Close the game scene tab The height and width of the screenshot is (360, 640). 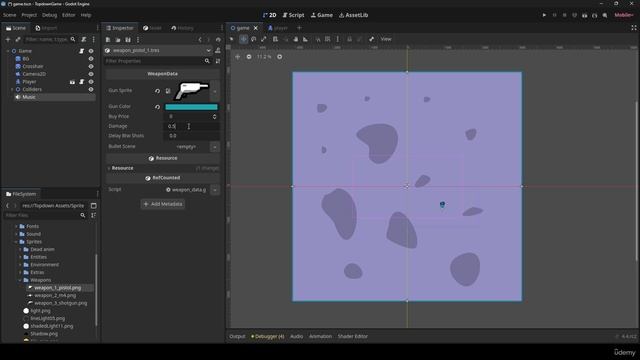[x=256, y=28]
